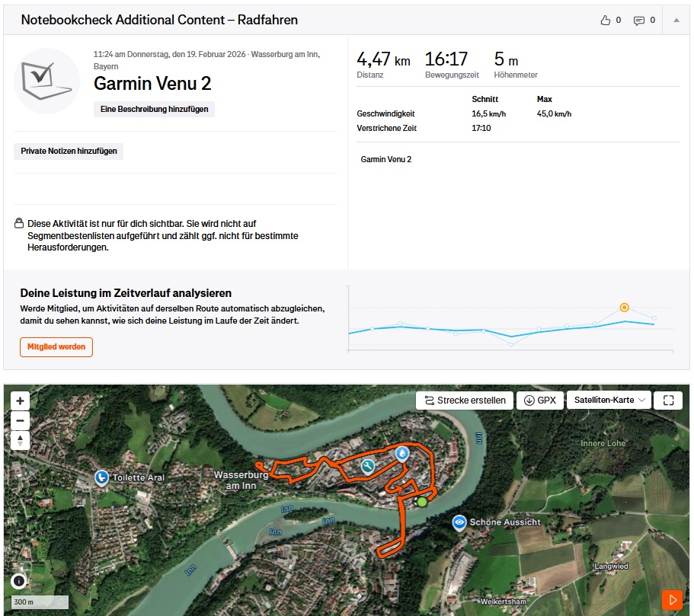
Task: Click 'Strecke erstellen' on the map
Action: [464, 400]
